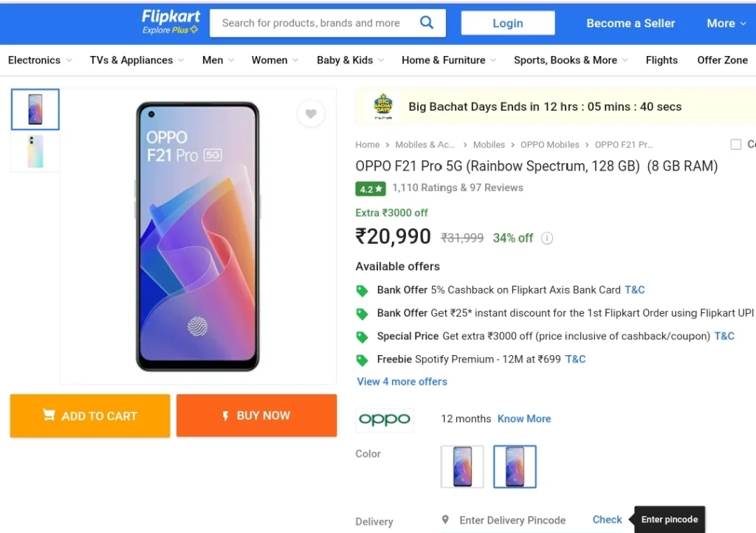Image resolution: width=756 pixels, height=533 pixels.
Task: Open the More dropdown in header
Action: 726,23
